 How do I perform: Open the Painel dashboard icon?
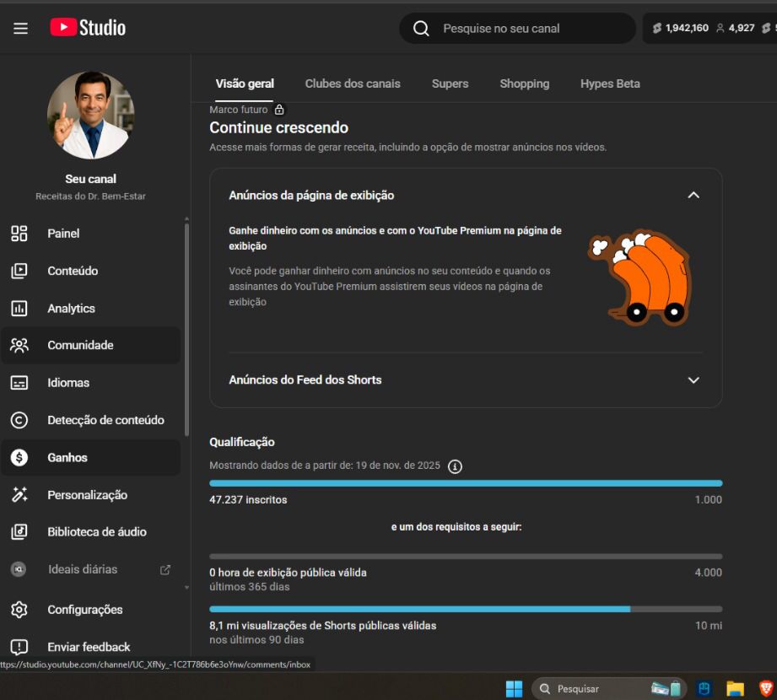19,234
